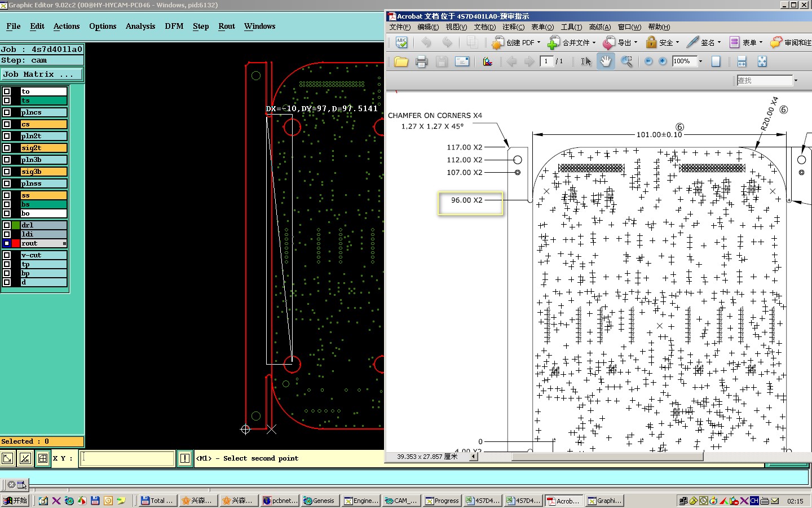812x508 pixels.
Task: Click the green color swatch of drl layer
Action: pos(16,225)
